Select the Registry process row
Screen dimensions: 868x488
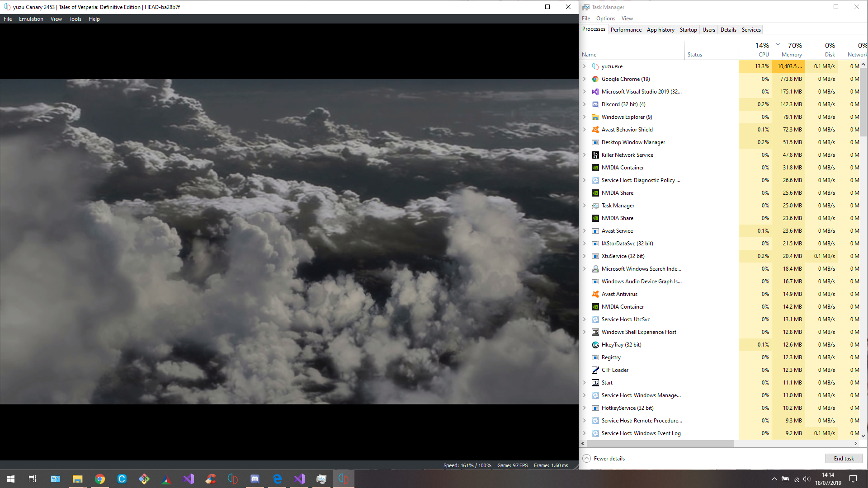(720, 357)
